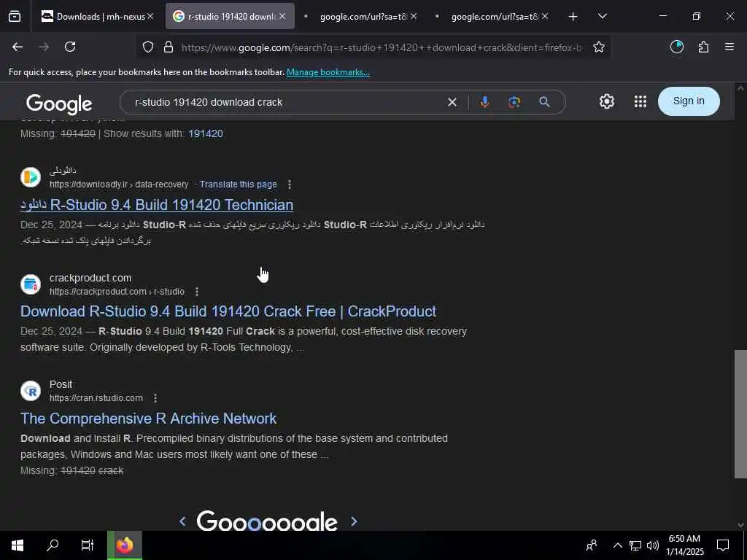747x560 pixels.
Task: Open People icon in system tray
Action: click(592, 545)
